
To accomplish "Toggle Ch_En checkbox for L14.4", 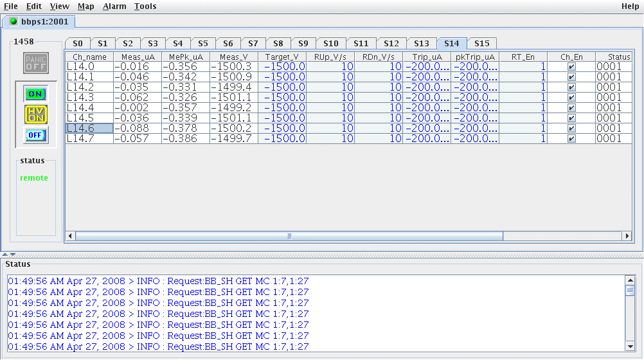I will point(571,107).
